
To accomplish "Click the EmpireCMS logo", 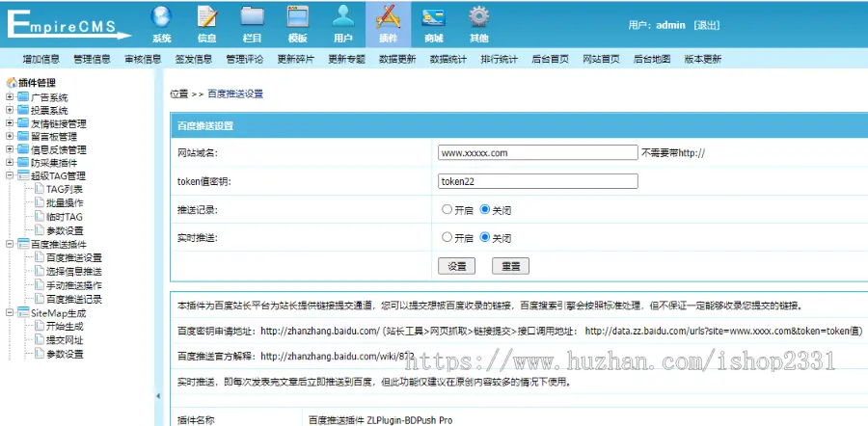I will [68, 24].
